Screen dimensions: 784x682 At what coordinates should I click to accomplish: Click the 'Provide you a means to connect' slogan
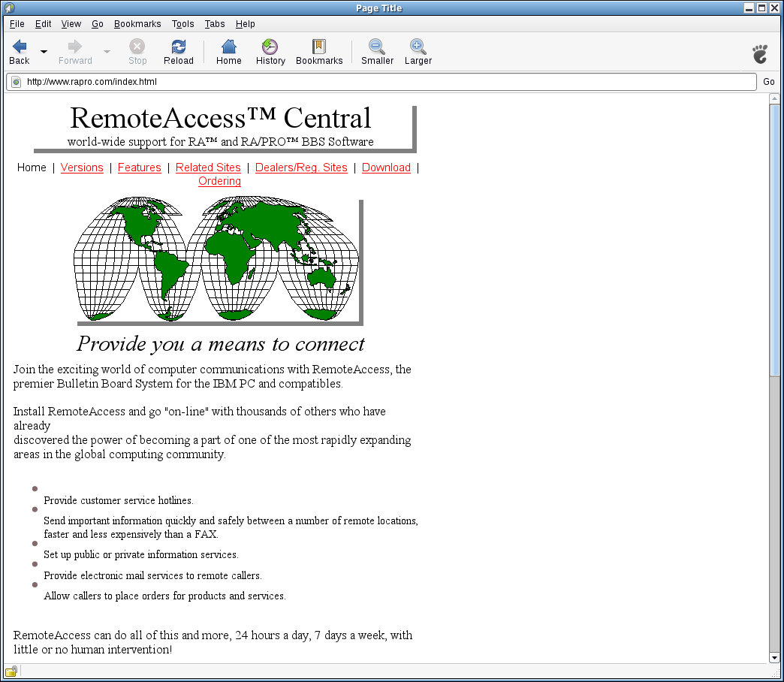[x=221, y=344]
